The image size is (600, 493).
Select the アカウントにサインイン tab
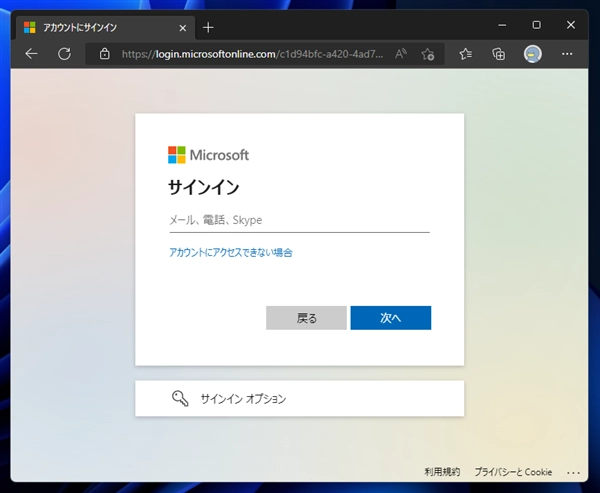pos(105,28)
